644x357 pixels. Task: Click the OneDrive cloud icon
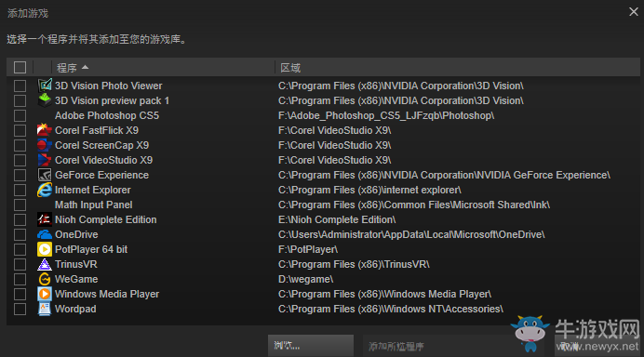(x=45, y=234)
